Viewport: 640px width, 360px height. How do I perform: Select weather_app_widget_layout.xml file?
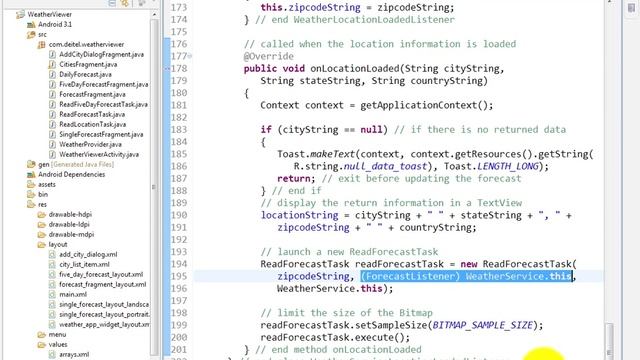(x=104, y=324)
